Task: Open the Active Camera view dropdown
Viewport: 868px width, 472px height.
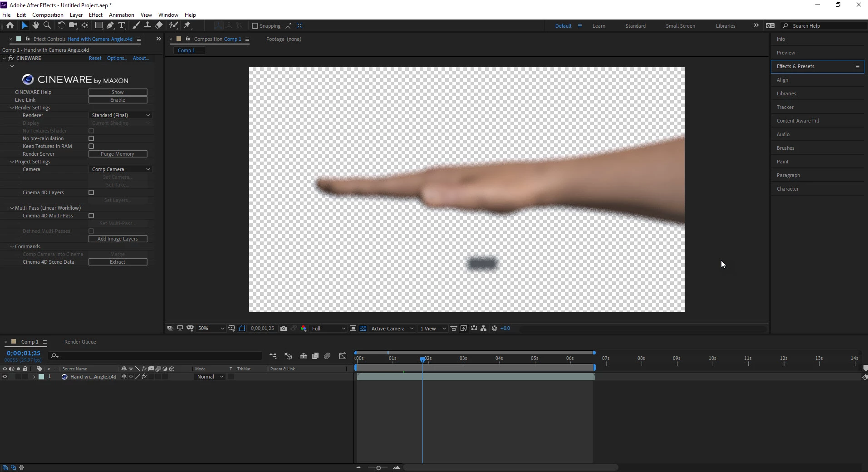Action: click(392, 328)
